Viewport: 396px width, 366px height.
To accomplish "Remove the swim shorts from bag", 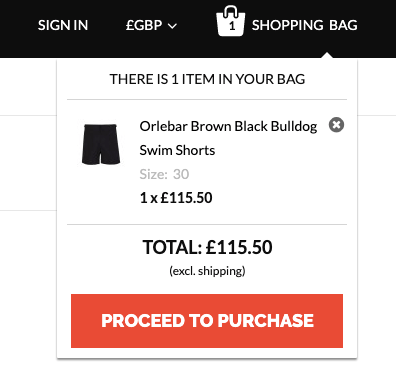I will [x=336, y=125].
